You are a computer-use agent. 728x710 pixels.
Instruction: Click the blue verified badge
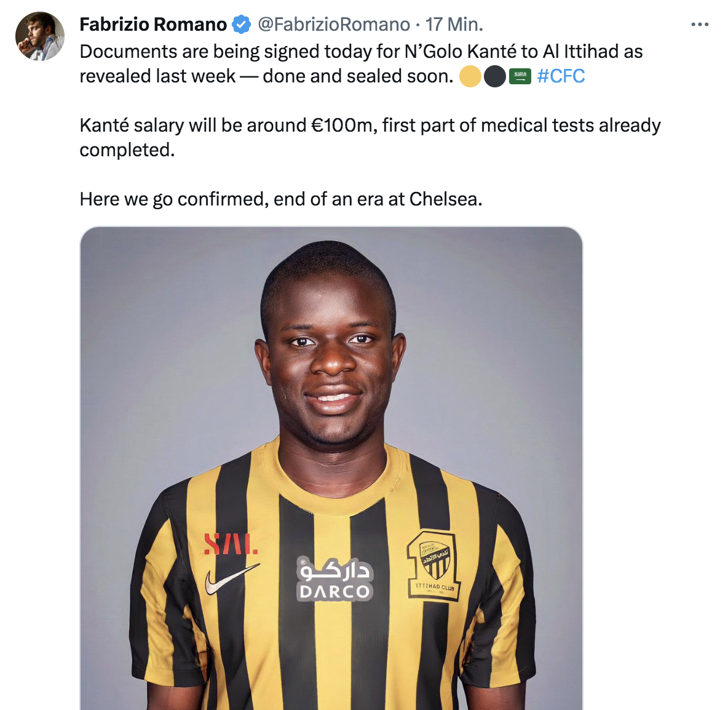coord(242,24)
